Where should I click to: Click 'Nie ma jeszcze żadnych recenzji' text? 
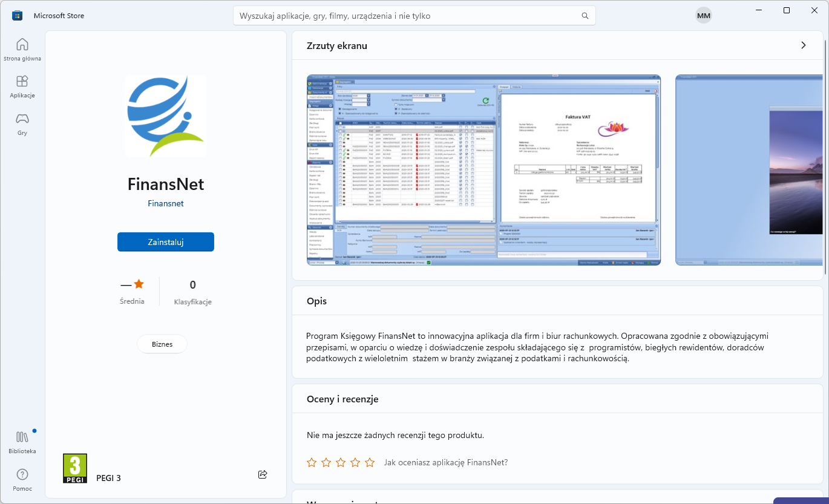pyautogui.click(x=396, y=435)
